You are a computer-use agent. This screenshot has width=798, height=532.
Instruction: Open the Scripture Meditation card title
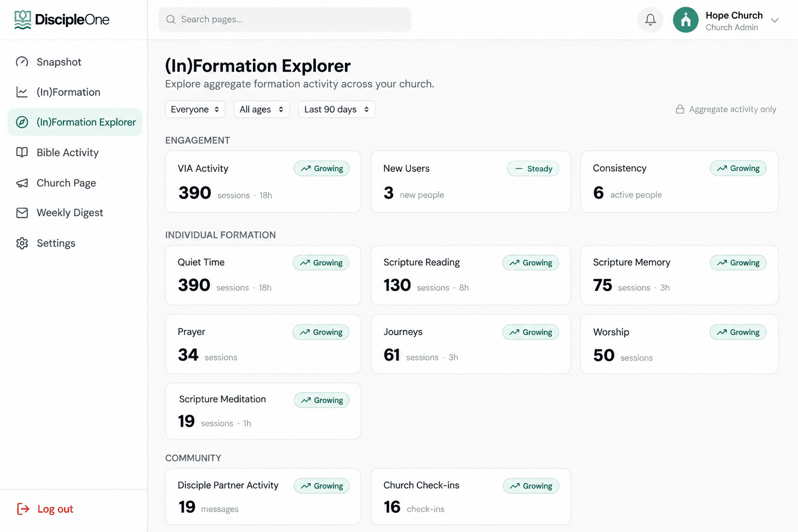(222, 399)
